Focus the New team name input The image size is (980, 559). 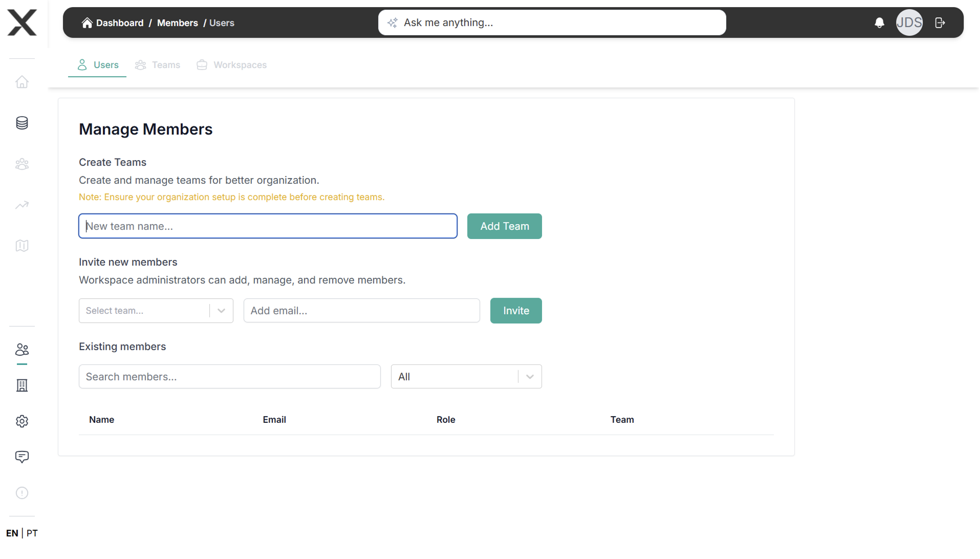tap(268, 226)
